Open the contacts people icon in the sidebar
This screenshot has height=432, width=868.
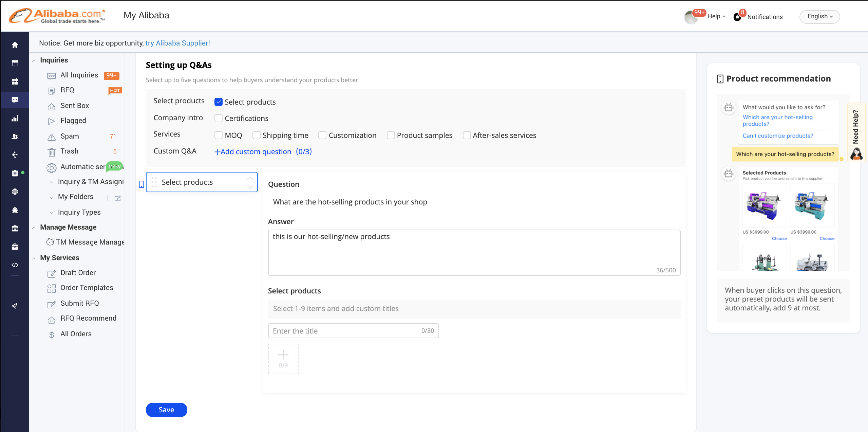(15, 137)
